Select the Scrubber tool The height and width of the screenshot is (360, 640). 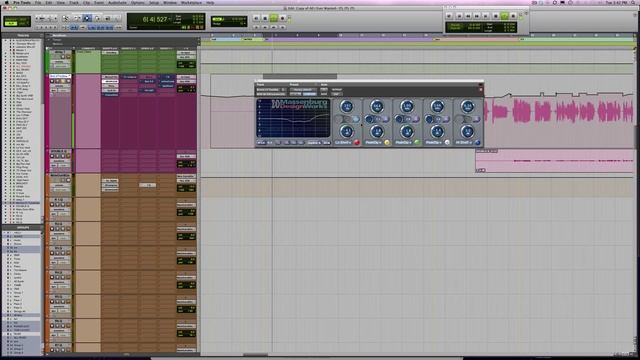[x=107, y=18]
